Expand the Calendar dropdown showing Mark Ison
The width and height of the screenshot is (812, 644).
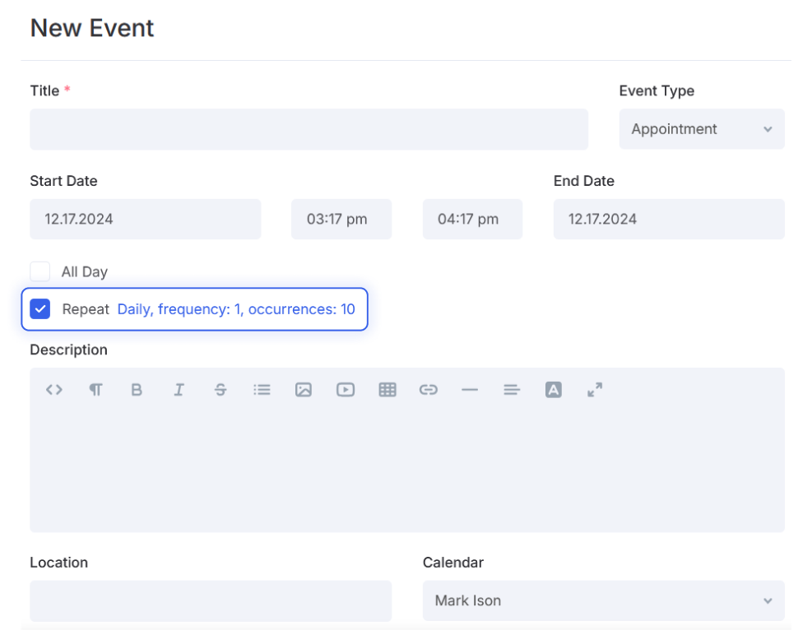click(x=603, y=600)
